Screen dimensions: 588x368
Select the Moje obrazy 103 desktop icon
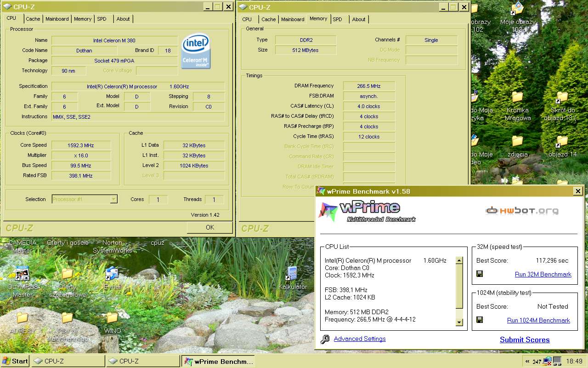point(518,17)
